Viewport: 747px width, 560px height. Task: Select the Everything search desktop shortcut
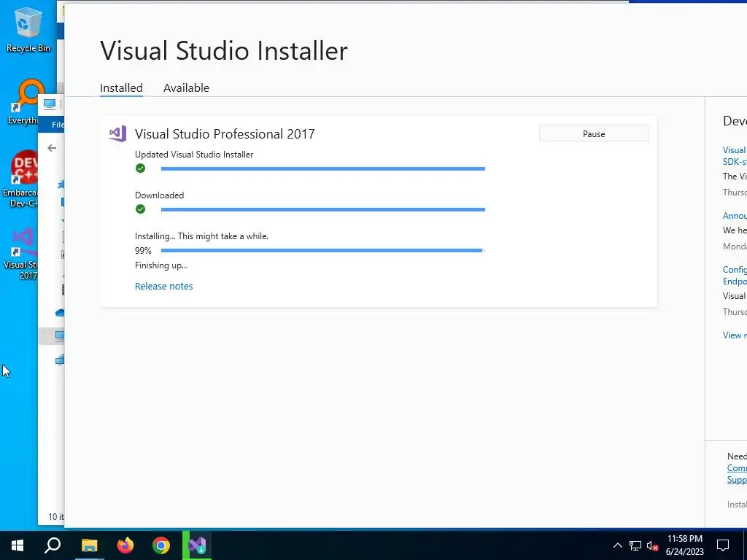coord(23,102)
